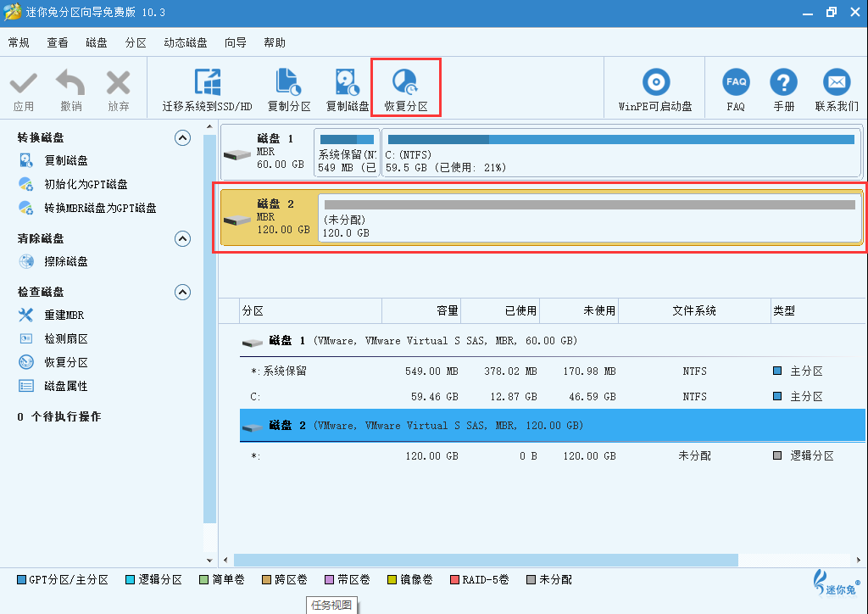Collapse the Check Disk (检查磁盘) section
Viewport: 868px width, 614px height.
point(183,292)
